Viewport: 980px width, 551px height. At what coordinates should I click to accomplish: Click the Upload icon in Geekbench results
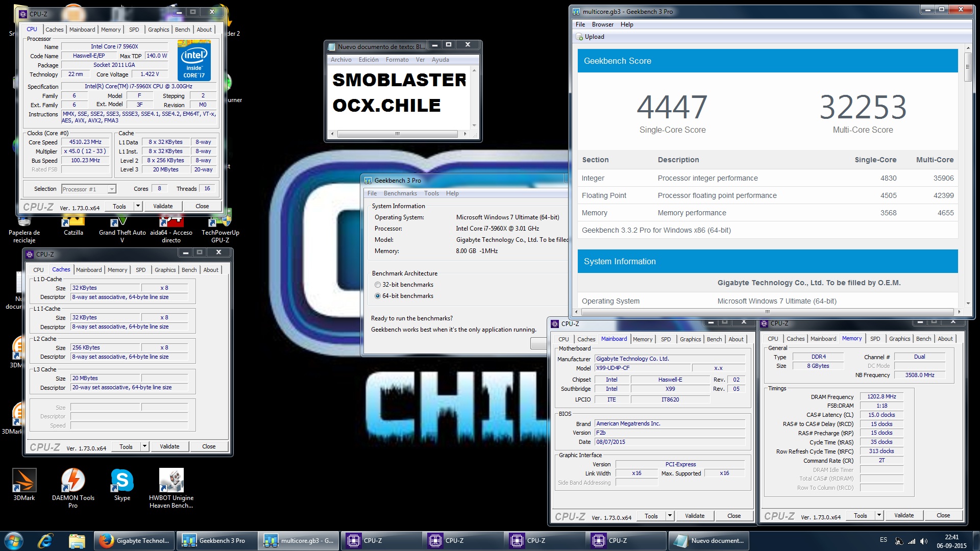point(579,37)
